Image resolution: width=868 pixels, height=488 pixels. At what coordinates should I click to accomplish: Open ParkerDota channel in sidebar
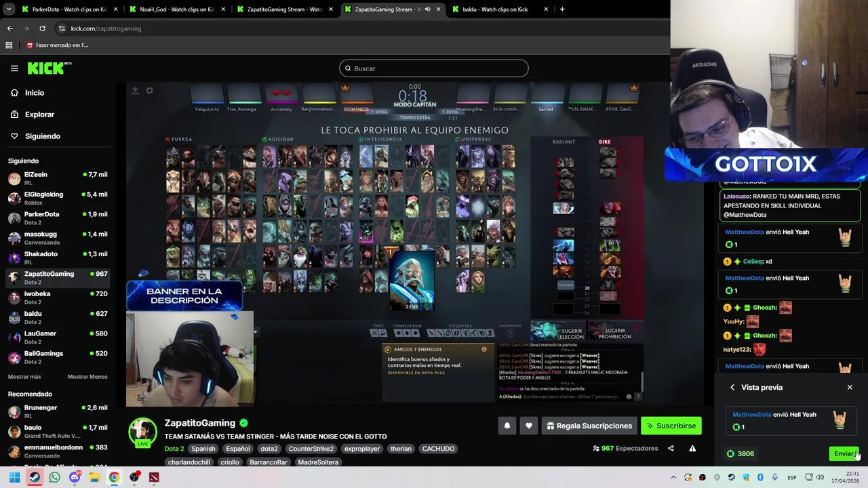(58, 218)
